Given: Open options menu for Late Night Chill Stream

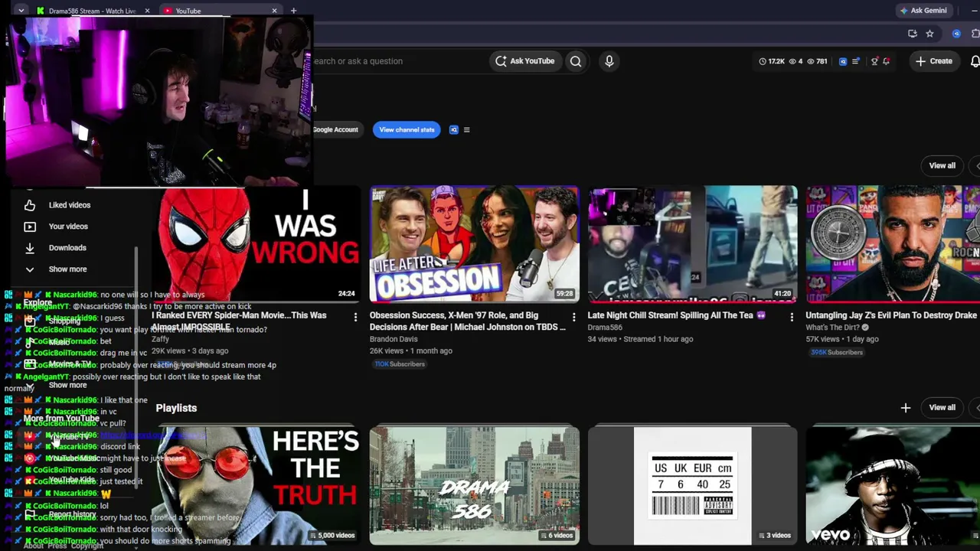Looking at the screenshot, I should [792, 317].
